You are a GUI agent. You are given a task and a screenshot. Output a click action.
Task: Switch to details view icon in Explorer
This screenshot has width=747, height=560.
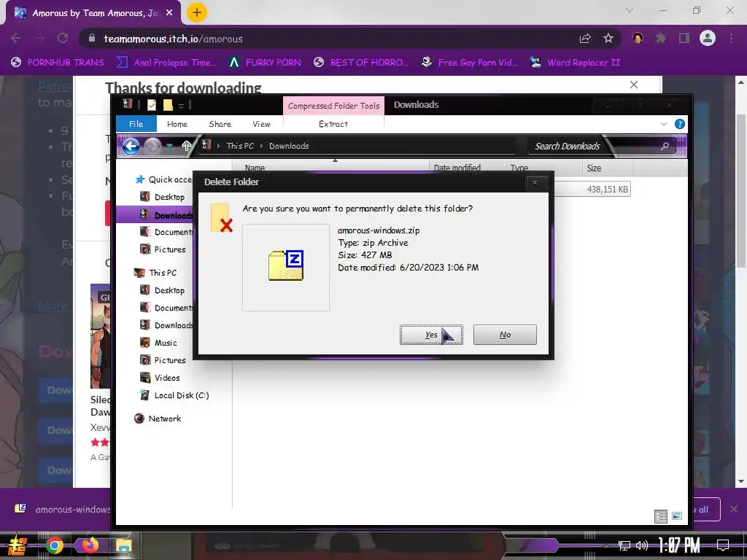pyautogui.click(x=661, y=516)
